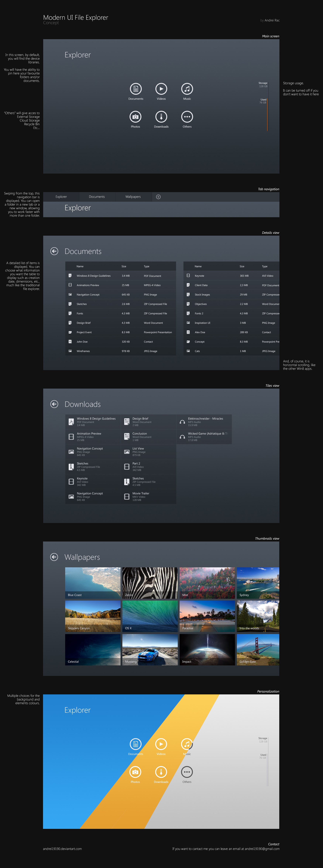This screenshot has width=323, height=868.
Task: Open Windows 8 Design Guidelines PDF document
Action: point(94,276)
